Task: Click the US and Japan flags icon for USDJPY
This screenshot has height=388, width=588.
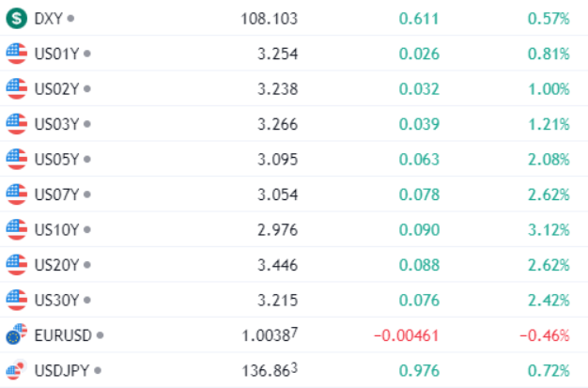Action: tap(17, 369)
